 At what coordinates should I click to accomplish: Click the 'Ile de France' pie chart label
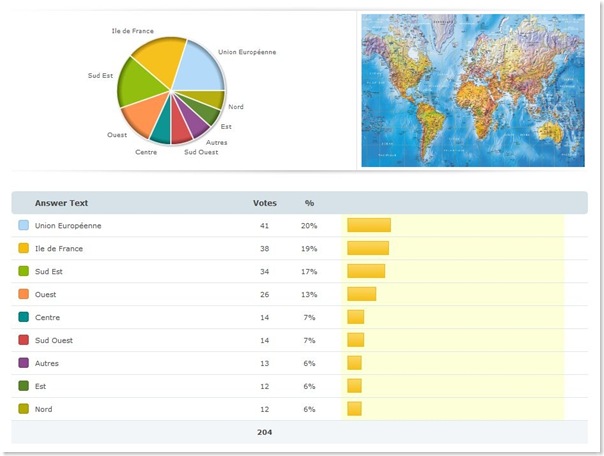coord(133,31)
